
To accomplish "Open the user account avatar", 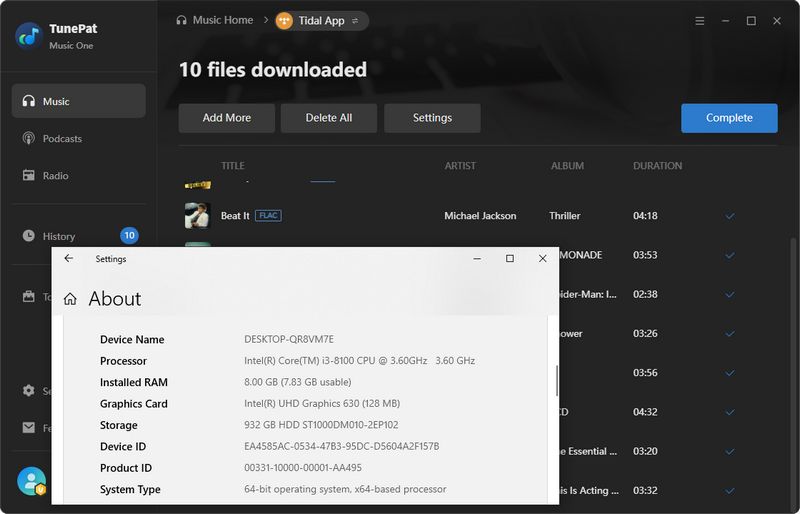I will click(x=32, y=481).
